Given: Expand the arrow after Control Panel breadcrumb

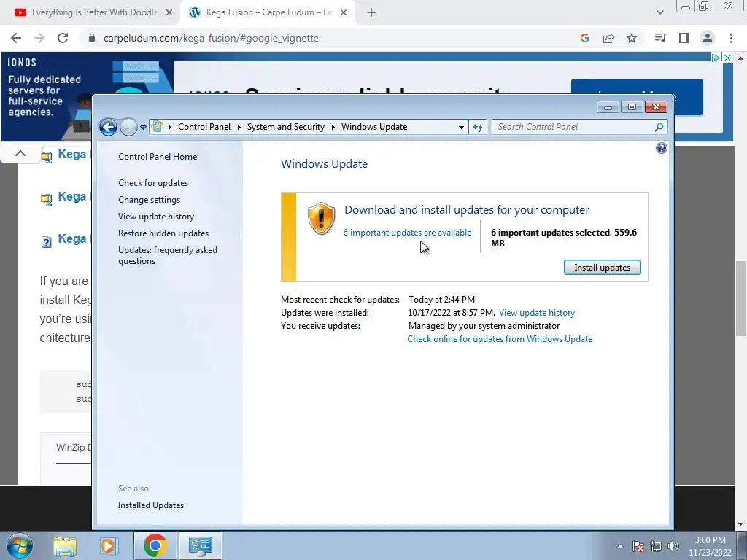Looking at the screenshot, I should [239, 127].
